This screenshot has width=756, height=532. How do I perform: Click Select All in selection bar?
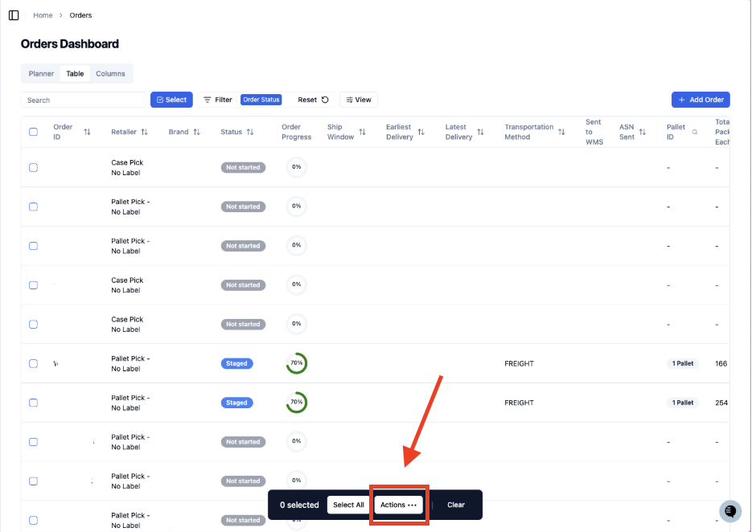pos(348,505)
